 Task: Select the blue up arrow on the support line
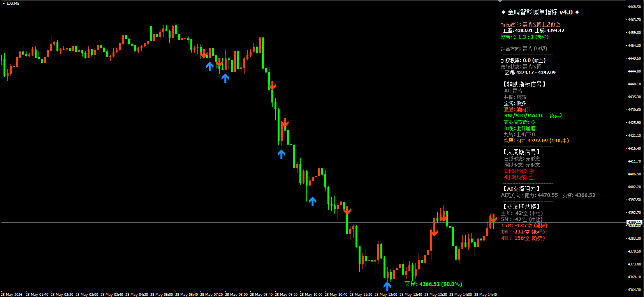(x=387, y=286)
